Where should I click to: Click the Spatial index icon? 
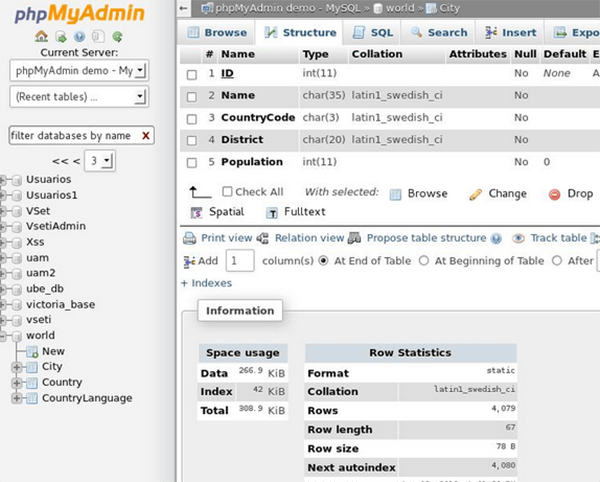pyautogui.click(x=196, y=212)
